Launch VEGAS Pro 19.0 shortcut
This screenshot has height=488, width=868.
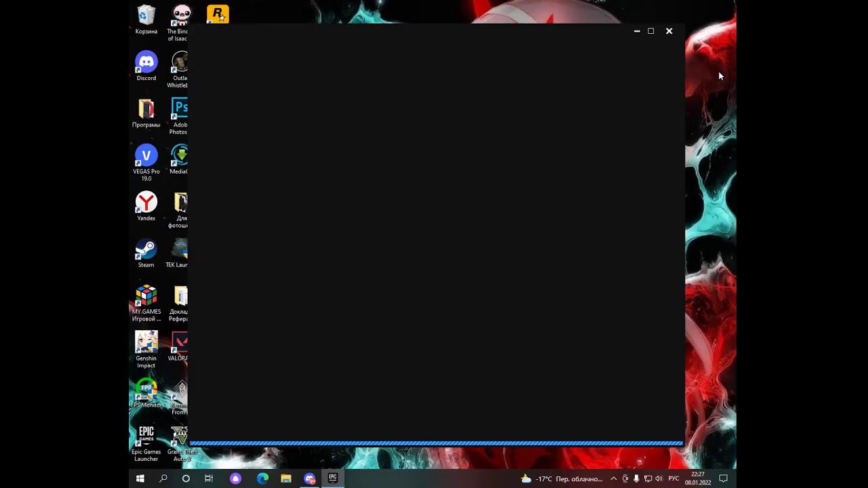146,163
